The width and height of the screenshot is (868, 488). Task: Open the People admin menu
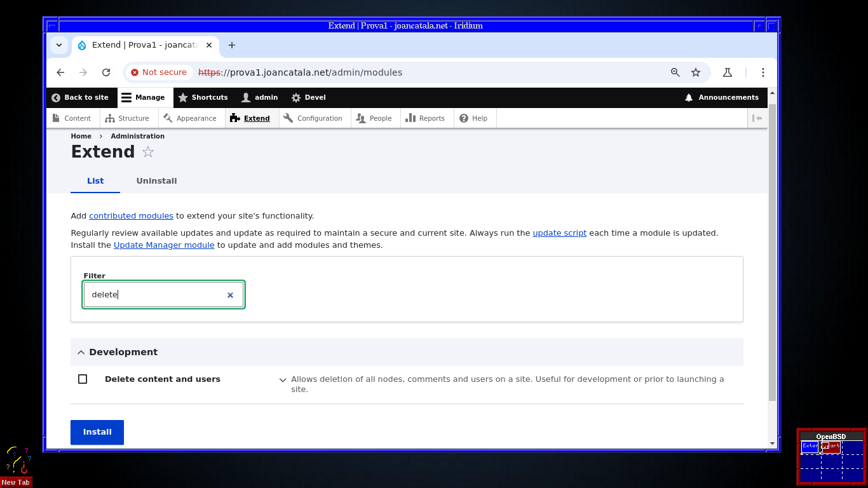coord(374,118)
